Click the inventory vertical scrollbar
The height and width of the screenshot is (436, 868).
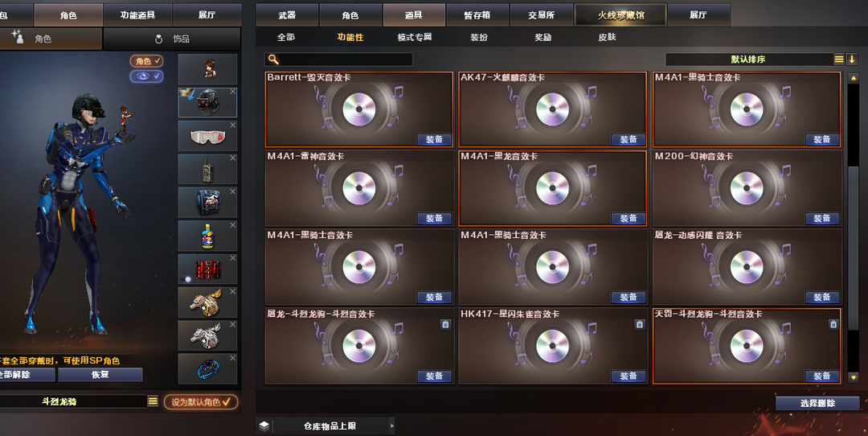(853, 227)
